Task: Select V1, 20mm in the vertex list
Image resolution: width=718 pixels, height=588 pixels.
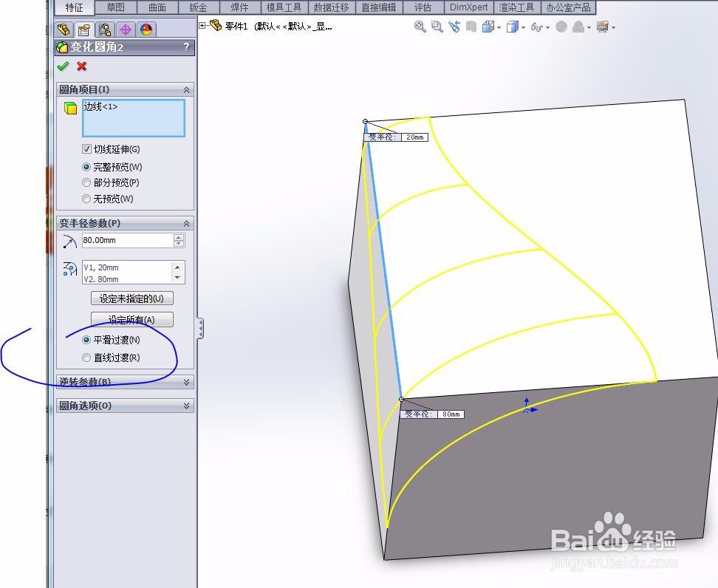Action: [101, 267]
